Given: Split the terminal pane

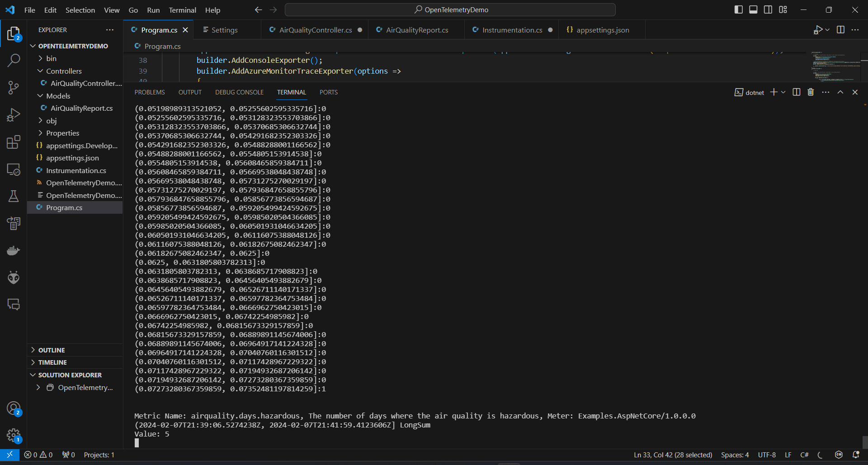Looking at the screenshot, I should click(796, 92).
